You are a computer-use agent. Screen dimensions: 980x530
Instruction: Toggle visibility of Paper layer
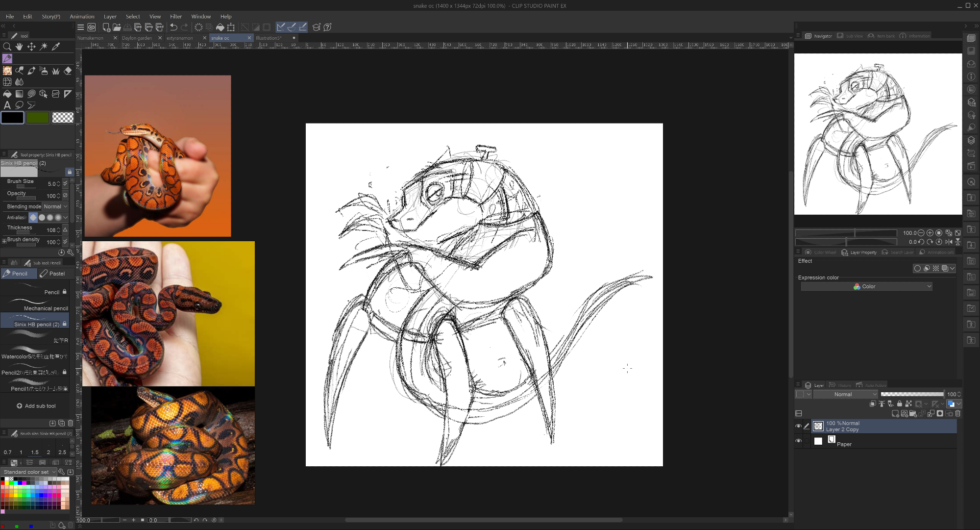[x=798, y=441]
